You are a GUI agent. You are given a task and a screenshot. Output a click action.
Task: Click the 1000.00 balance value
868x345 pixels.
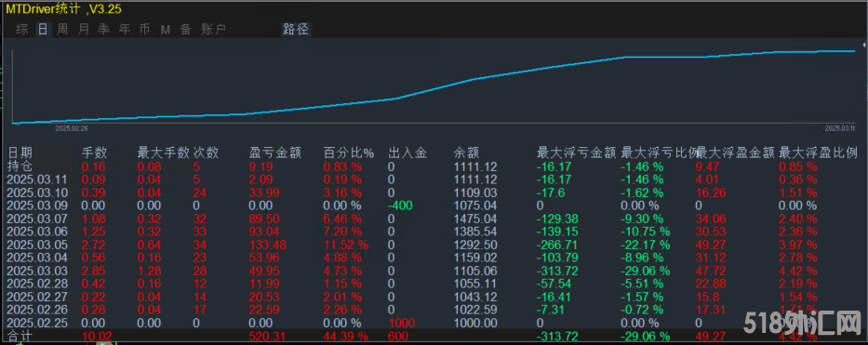point(475,323)
